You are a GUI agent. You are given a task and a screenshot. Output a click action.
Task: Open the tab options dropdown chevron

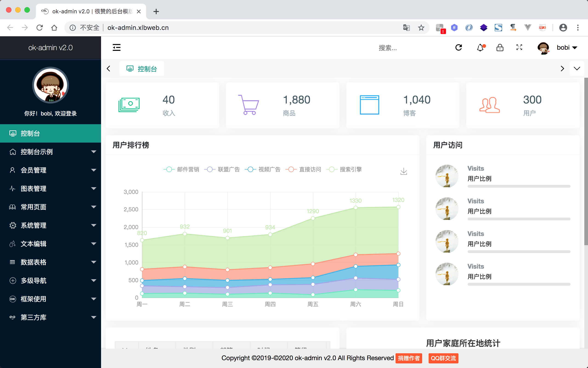click(x=577, y=69)
